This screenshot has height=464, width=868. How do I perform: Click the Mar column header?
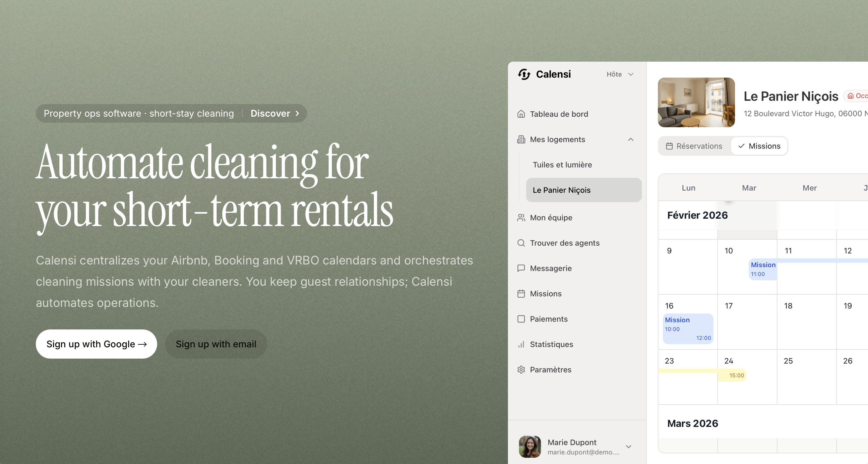click(x=749, y=188)
